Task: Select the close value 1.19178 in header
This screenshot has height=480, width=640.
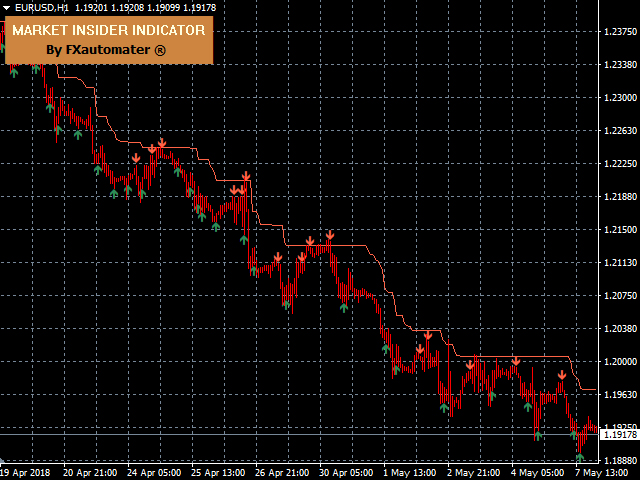Action: [x=200, y=7]
